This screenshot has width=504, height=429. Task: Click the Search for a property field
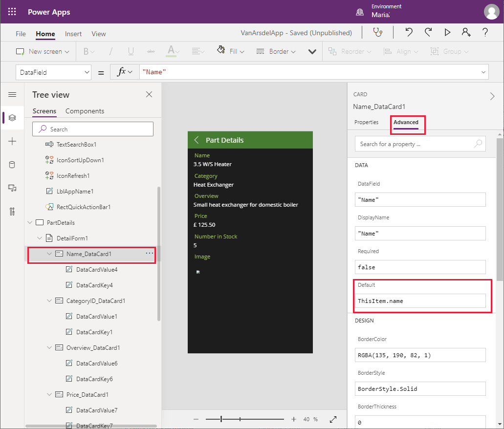(420, 144)
